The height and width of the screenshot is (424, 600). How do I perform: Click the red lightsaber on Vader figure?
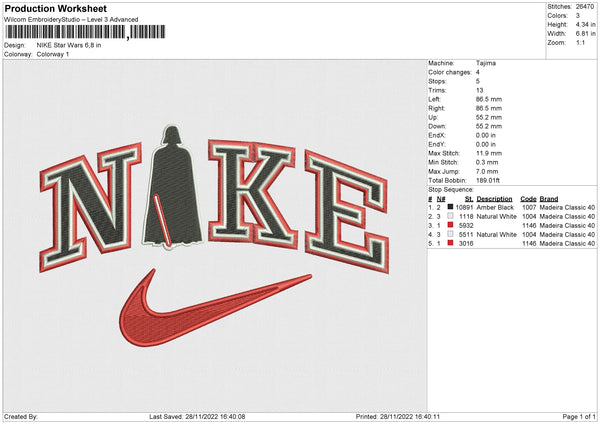tap(163, 220)
